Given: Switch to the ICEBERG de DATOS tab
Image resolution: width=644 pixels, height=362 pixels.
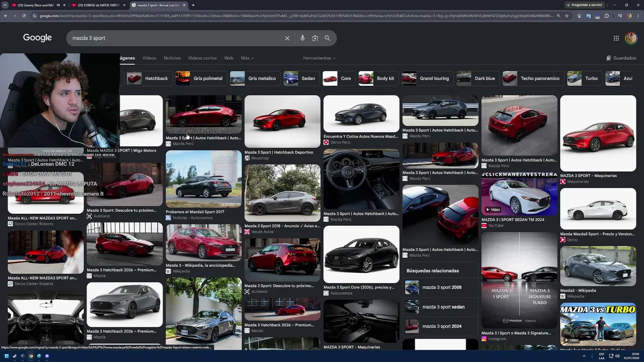Looking at the screenshot, I should coord(98,5).
